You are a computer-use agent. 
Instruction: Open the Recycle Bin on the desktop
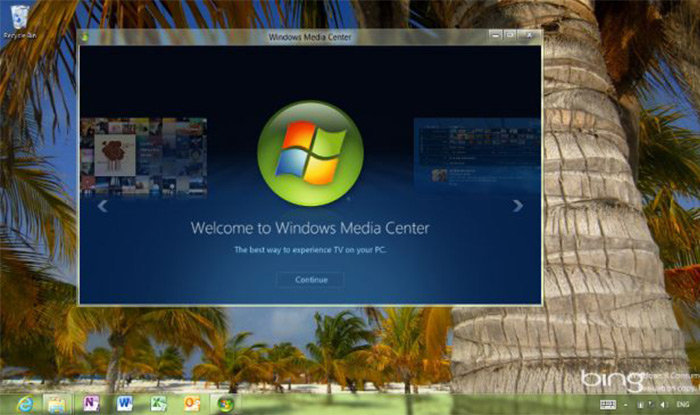pyautogui.click(x=20, y=21)
